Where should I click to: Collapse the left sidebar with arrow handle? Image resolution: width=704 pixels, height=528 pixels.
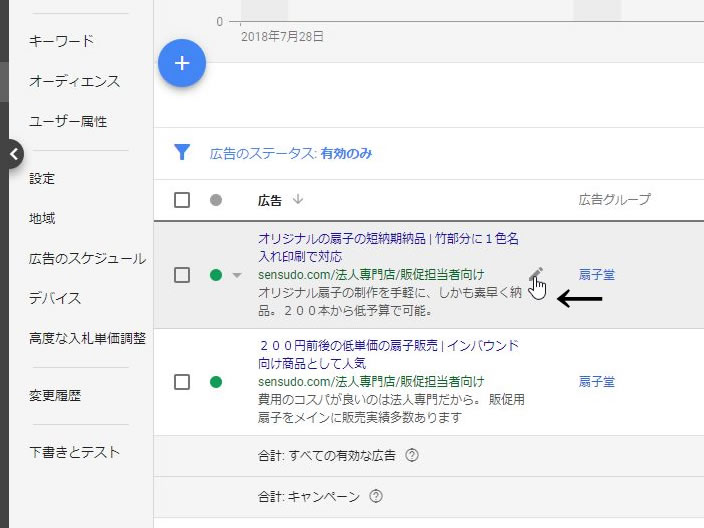click(12, 154)
